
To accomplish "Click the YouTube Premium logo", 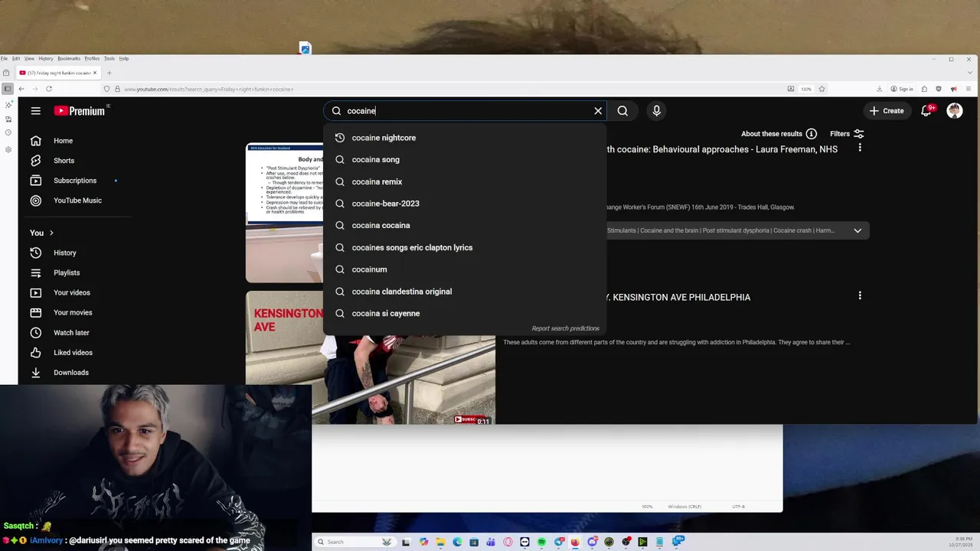I will [x=81, y=111].
